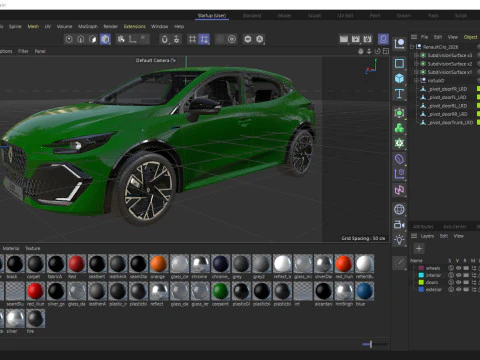The width and height of the screenshot is (480, 360).
Task: Select the Text spline tool
Action: [399, 94]
